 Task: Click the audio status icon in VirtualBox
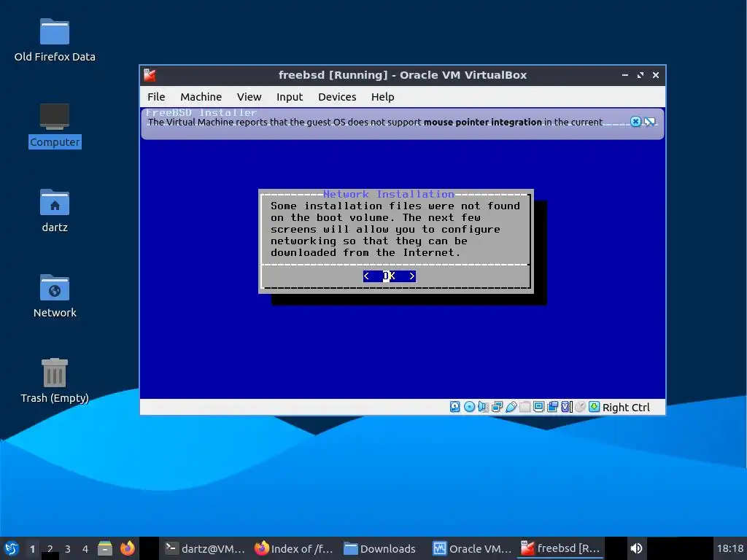click(483, 407)
